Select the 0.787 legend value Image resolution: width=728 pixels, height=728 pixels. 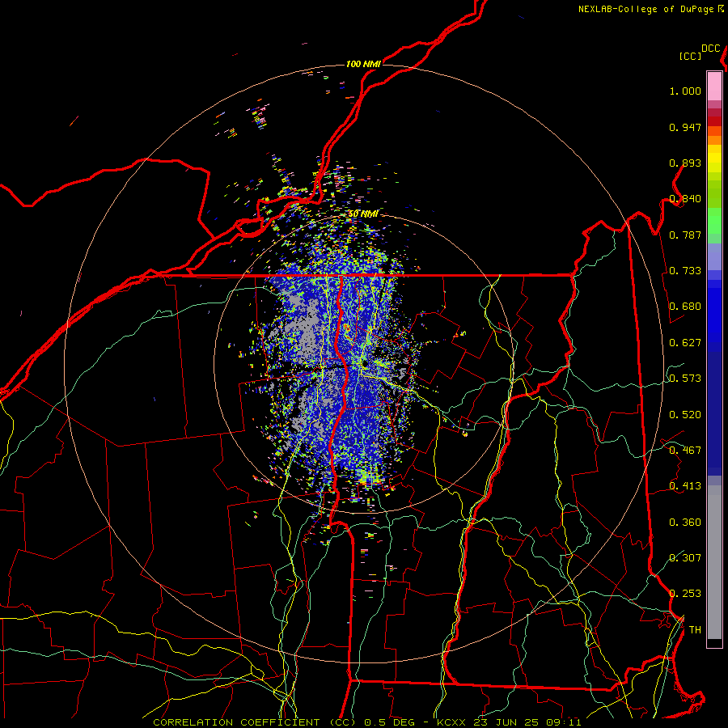pyautogui.click(x=685, y=235)
